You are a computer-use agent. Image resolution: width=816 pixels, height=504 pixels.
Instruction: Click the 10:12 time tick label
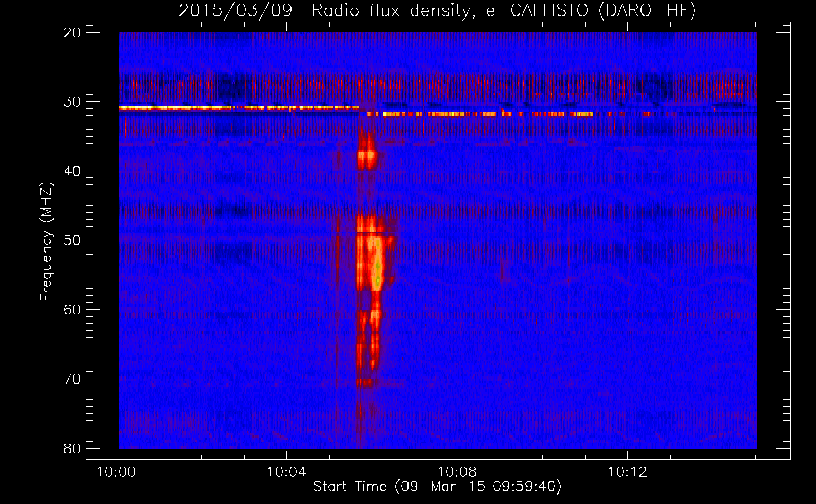click(627, 472)
